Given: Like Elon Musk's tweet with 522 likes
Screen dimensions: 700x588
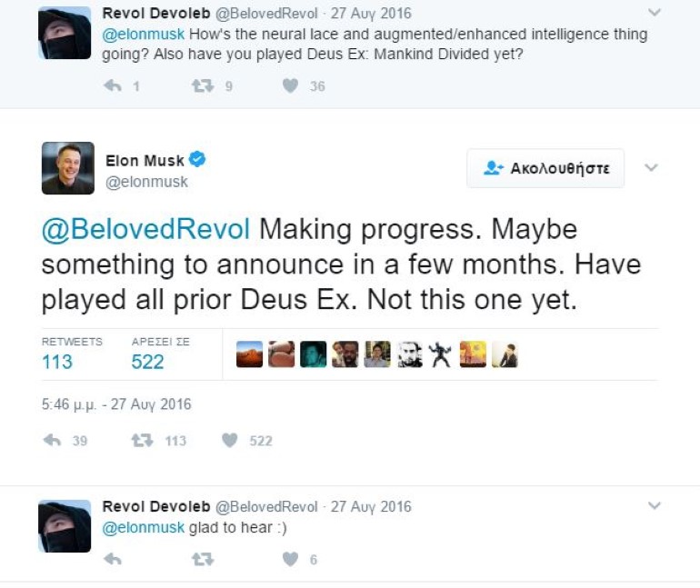Looking at the screenshot, I should [230, 441].
